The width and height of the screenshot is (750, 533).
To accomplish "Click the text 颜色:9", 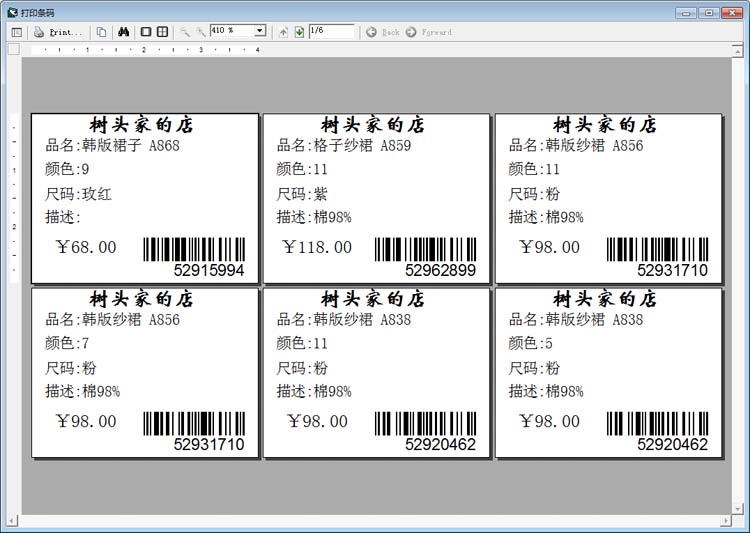I will (x=67, y=169).
